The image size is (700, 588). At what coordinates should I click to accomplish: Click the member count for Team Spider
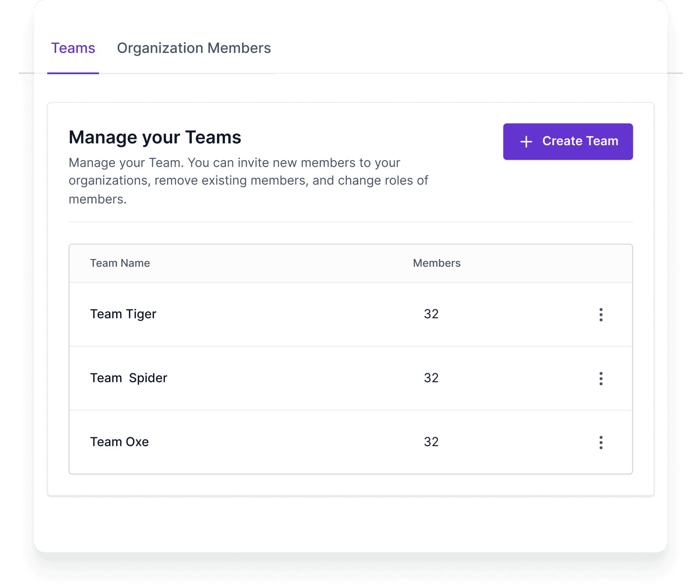point(431,378)
